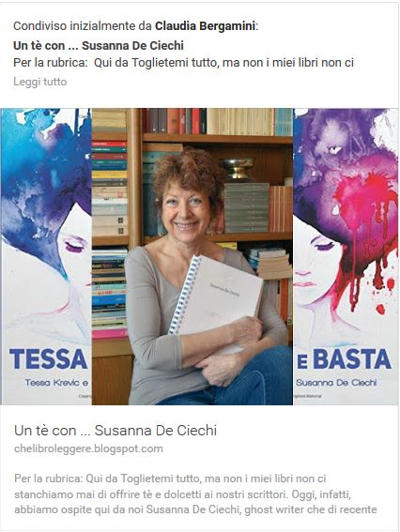Viewport: 400px width, 532px height.
Task: Open the TESSA book cover image
Action: (x=46, y=256)
